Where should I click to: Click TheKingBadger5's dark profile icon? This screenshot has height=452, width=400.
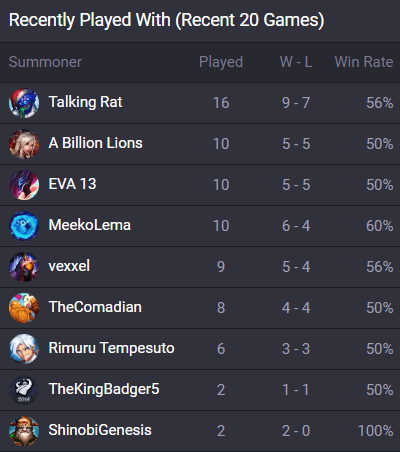click(x=24, y=390)
